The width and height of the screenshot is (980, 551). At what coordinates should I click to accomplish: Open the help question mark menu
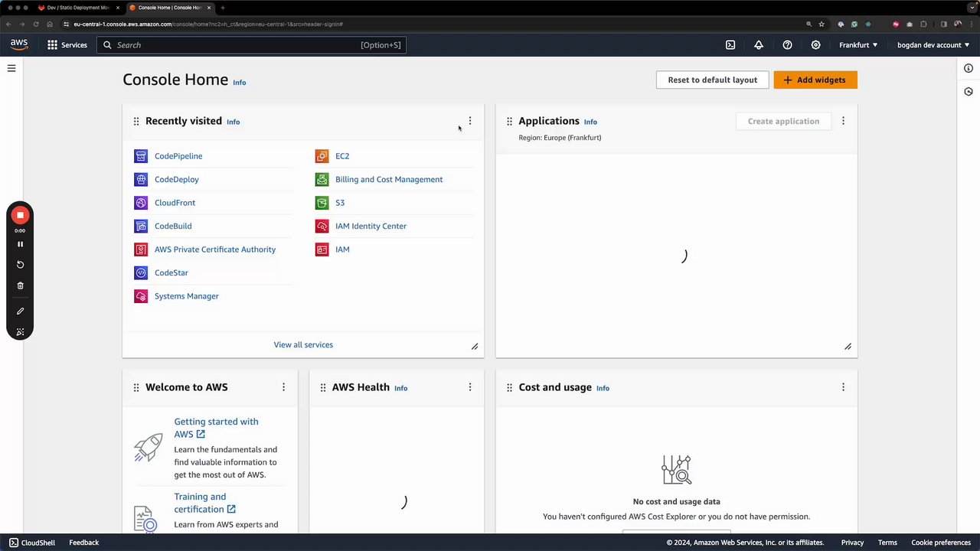coord(787,45)
